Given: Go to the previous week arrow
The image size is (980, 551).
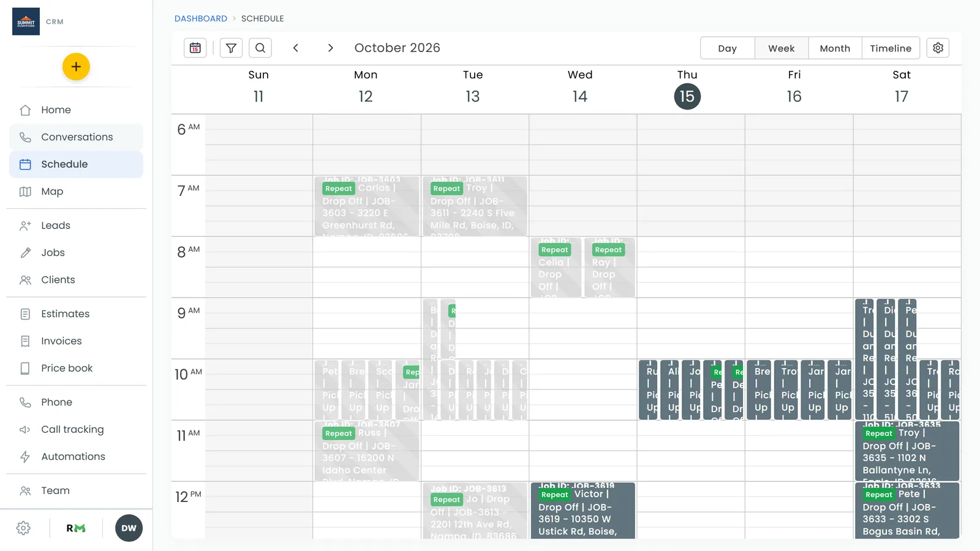Looking at the screenshot, I should pyautogui.click(x=296, y=48).
